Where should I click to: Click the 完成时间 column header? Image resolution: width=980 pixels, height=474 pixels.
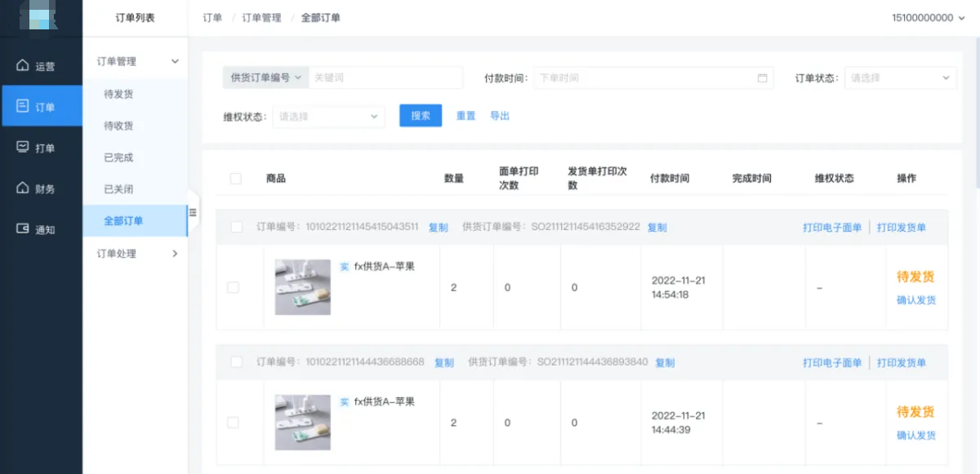[x=752, y=179]
